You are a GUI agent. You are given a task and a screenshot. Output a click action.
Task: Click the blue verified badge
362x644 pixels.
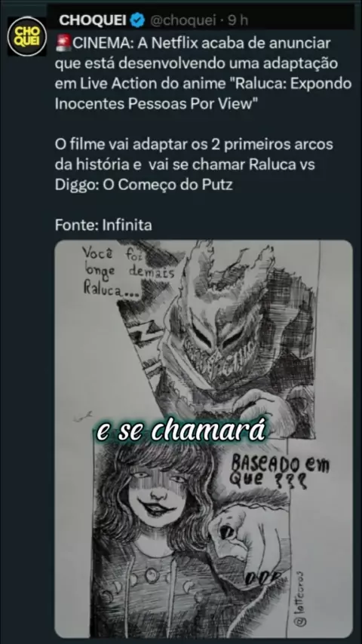point(137,20)
